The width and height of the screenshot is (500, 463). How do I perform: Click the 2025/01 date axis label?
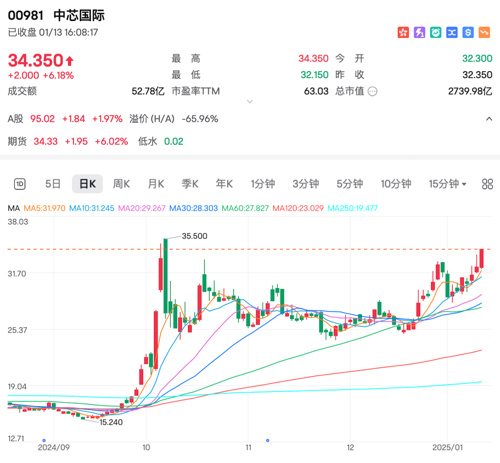[447, 447]
